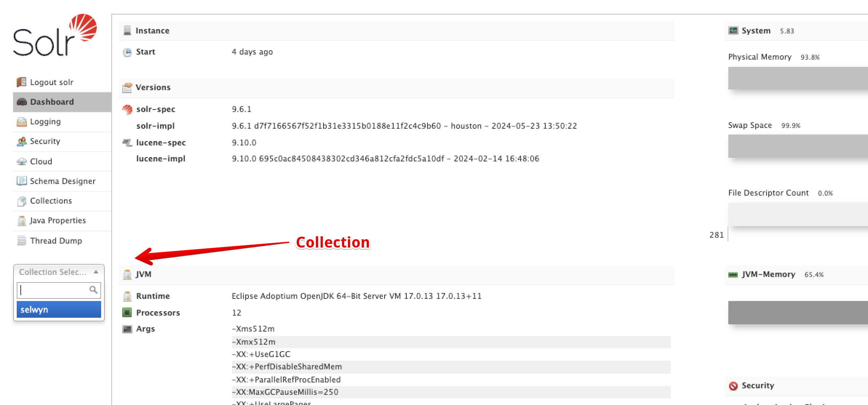Click the red Security prohibited icon
Screen dimensions: 868x405
click(x=733, y=386)
